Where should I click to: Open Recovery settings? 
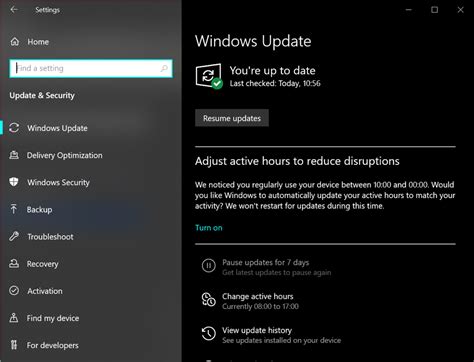coord(43,264)
